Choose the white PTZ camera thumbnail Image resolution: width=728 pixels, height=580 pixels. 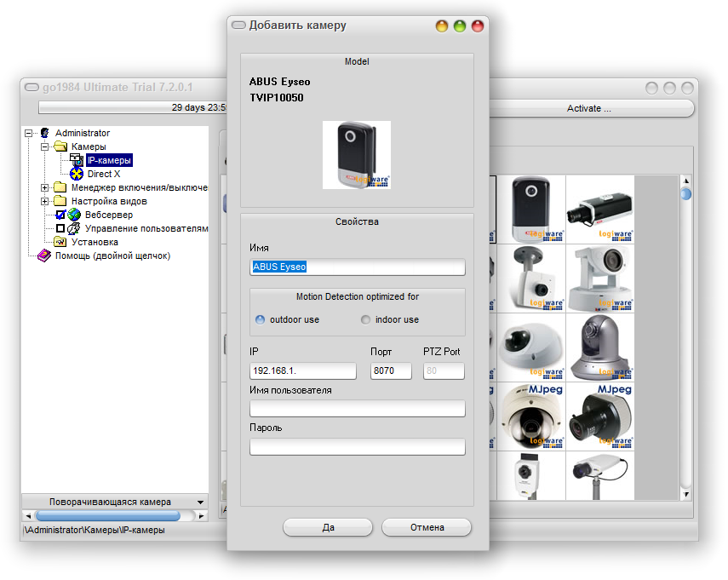click(x=600, y=279)
